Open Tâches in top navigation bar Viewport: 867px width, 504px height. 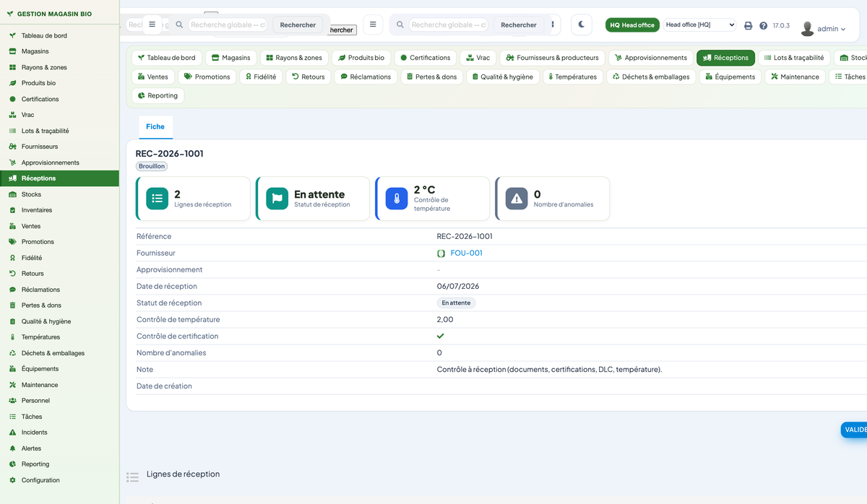850,77
